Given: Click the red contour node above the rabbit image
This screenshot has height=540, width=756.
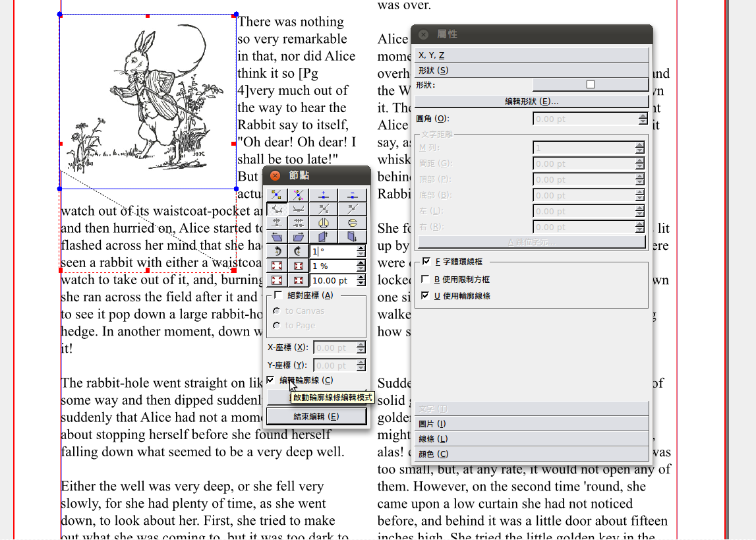Looking at the screenshot, I should click(x=148, y=16).
